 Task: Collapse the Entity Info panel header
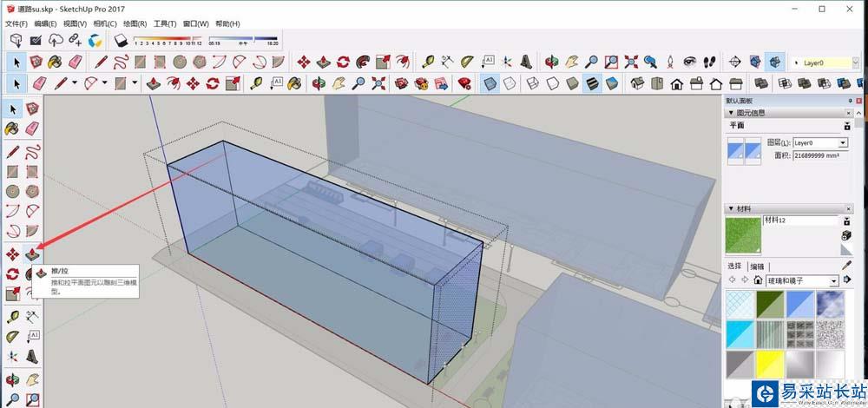[731, 113]
